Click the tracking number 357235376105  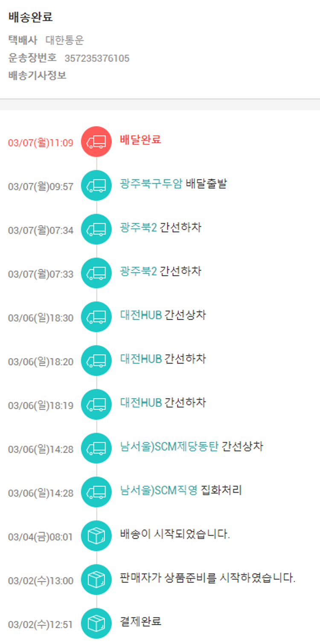click(x=97, y=58)
